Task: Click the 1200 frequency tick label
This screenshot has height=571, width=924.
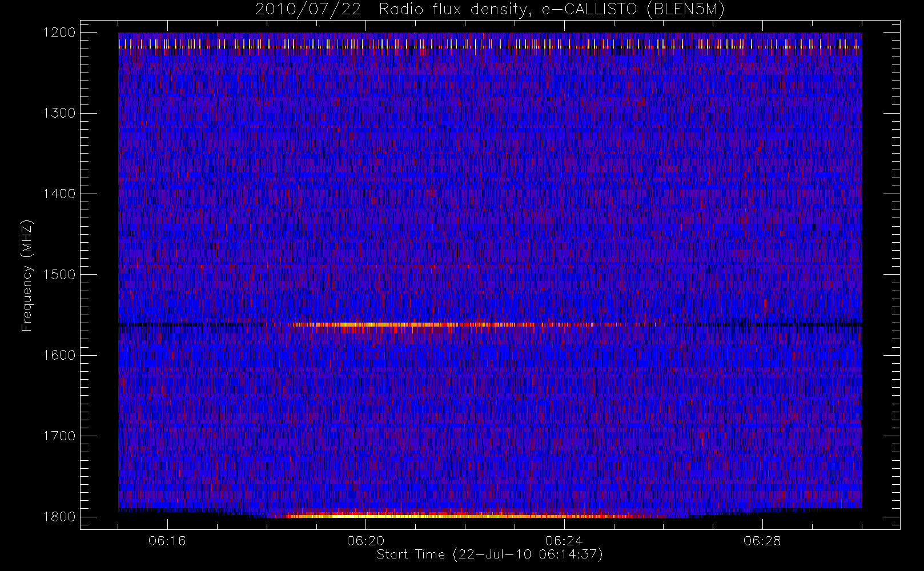Action: [59, 33]
